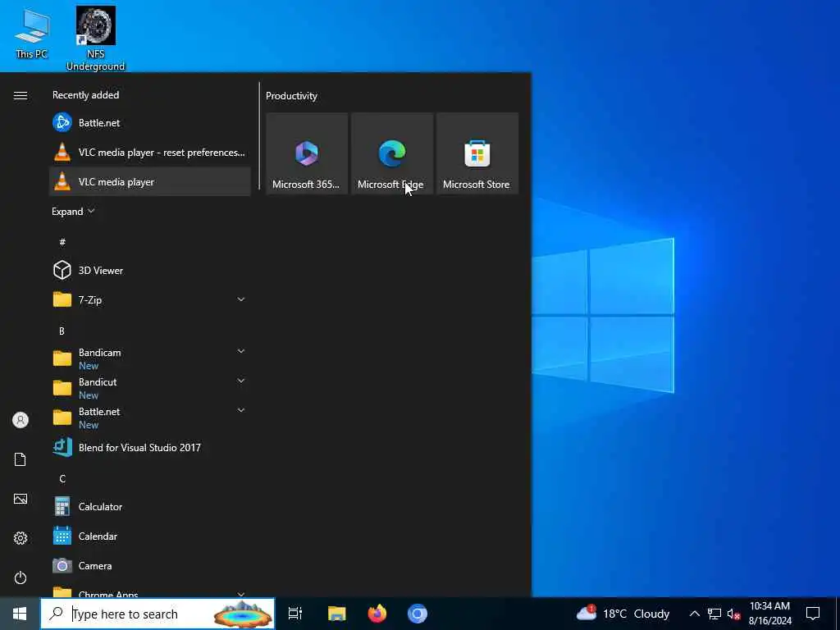Open Blend for Visual Studio 2017
Screen dimensions: 840x630
[149, 447]
